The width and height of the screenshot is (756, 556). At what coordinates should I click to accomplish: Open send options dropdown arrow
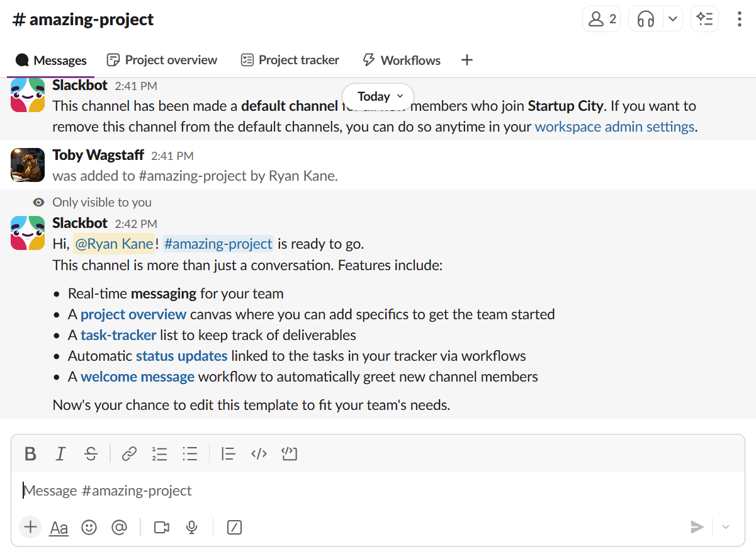pos(726,527)
